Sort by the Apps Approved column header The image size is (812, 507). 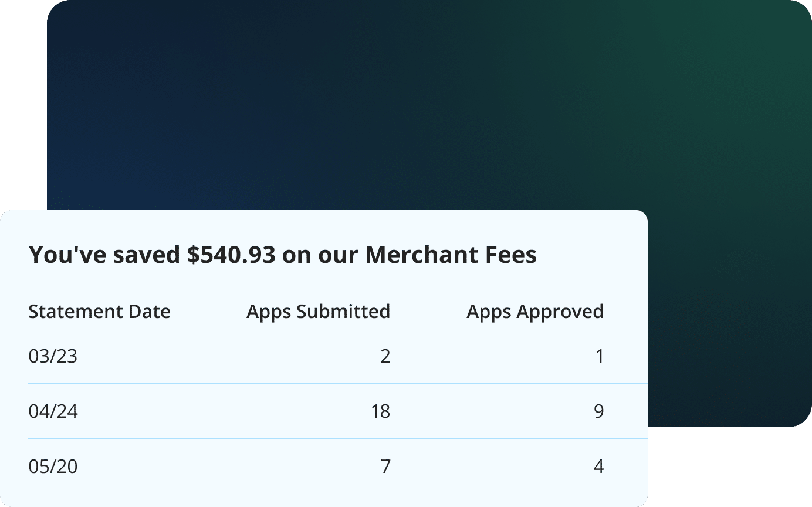[534, 311]
